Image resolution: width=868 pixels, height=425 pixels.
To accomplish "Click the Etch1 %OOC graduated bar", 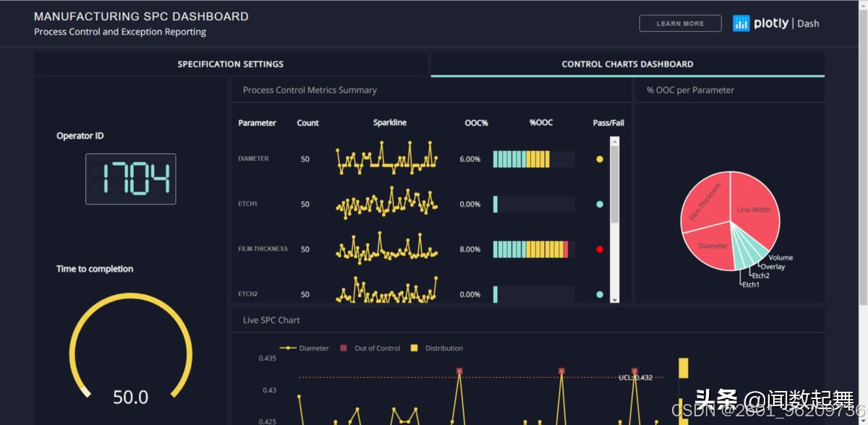I will (534, 205).
